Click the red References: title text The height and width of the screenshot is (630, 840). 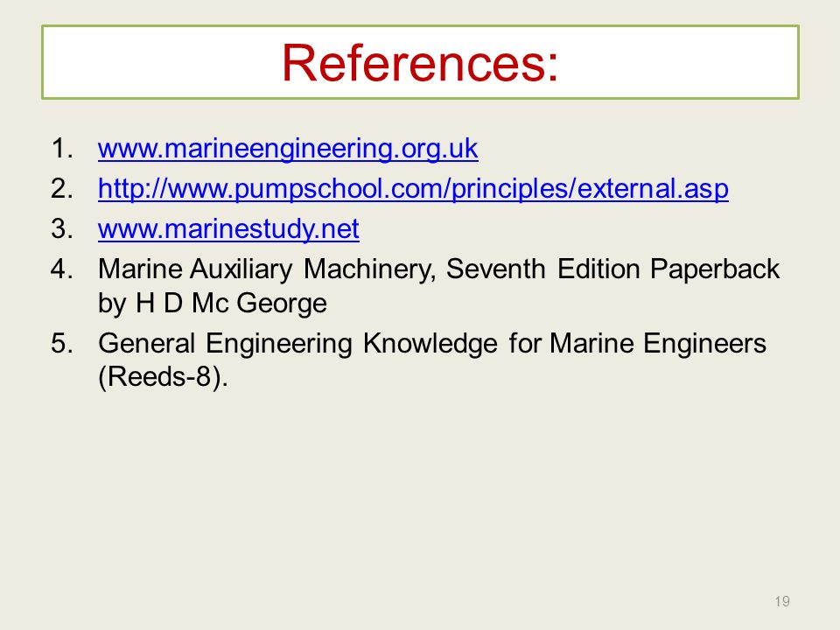420,63
